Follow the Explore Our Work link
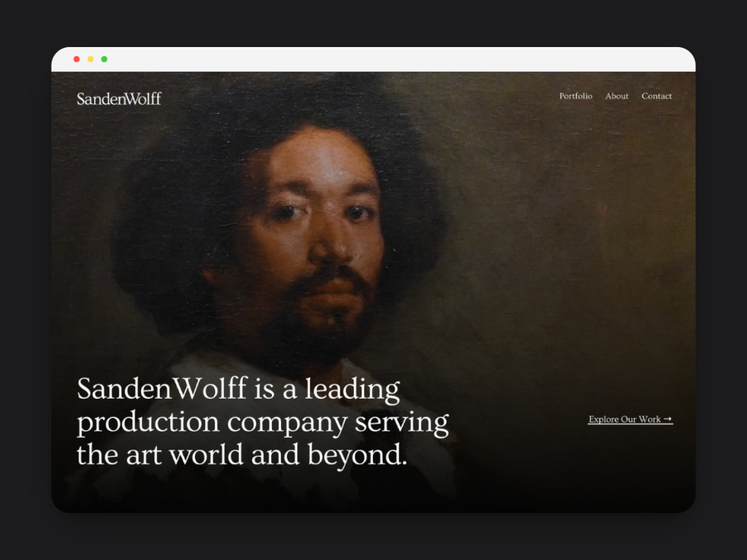This screenshot has width=747, height=560. point(630,419)
